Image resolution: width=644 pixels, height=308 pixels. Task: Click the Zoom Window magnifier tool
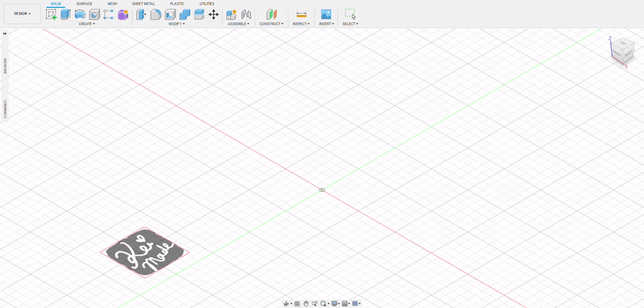click(324, 303)
